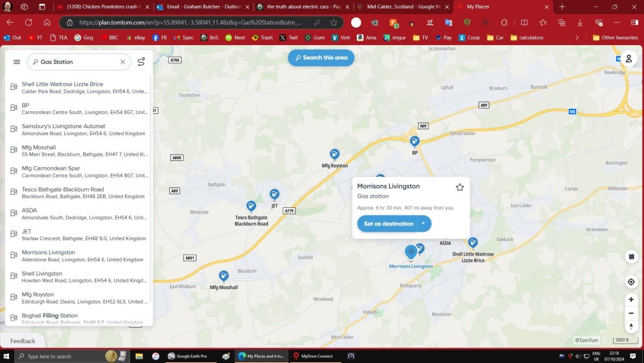Select the JET station map pin
The image size is (644, 363).
point(274,194)
